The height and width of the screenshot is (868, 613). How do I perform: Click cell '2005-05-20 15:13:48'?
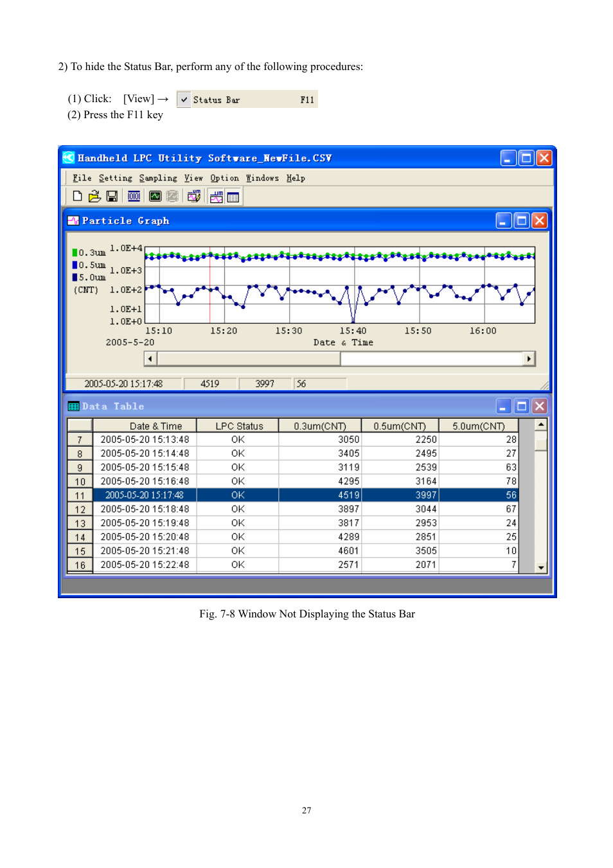click(145, 439)
